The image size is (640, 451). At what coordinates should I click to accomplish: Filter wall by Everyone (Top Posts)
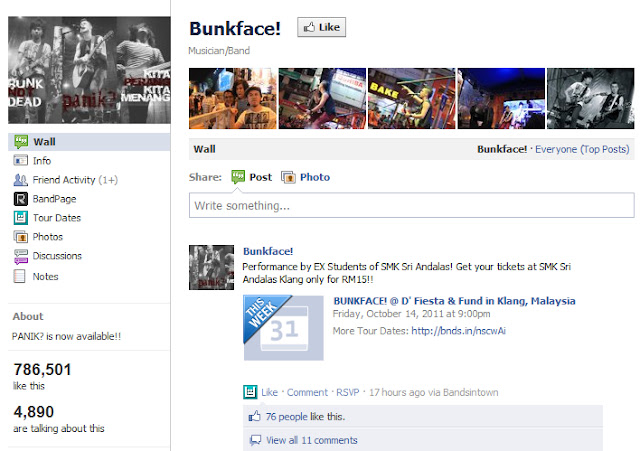(582, 149)
